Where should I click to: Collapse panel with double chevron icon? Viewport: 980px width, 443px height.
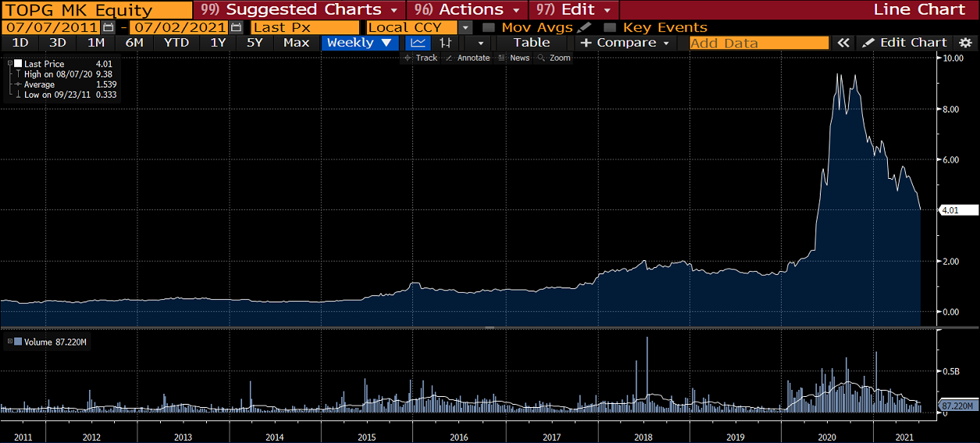coord(843,43)
